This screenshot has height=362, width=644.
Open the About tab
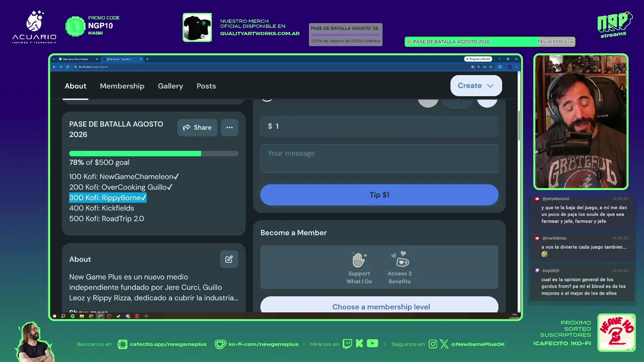pyautogui.click(x=75, y=86)
